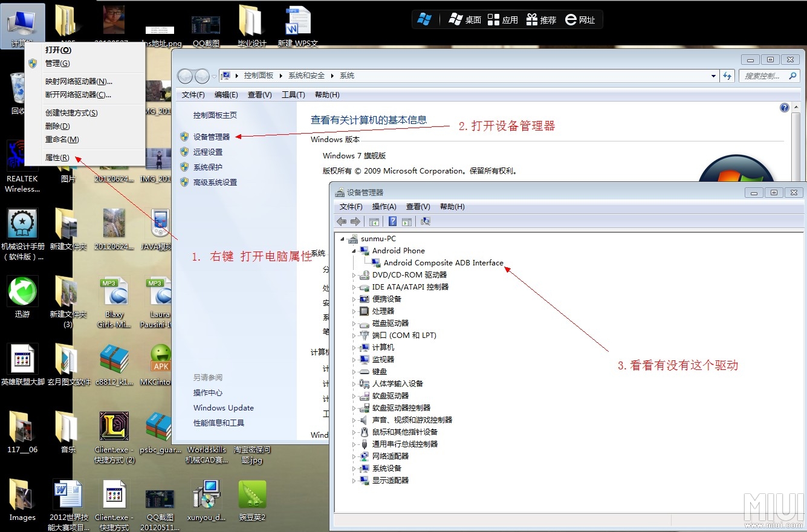Click the Windows logo icon in the top toolbar
The height and width of the screenshot is (532, 807).
point(425,19)
